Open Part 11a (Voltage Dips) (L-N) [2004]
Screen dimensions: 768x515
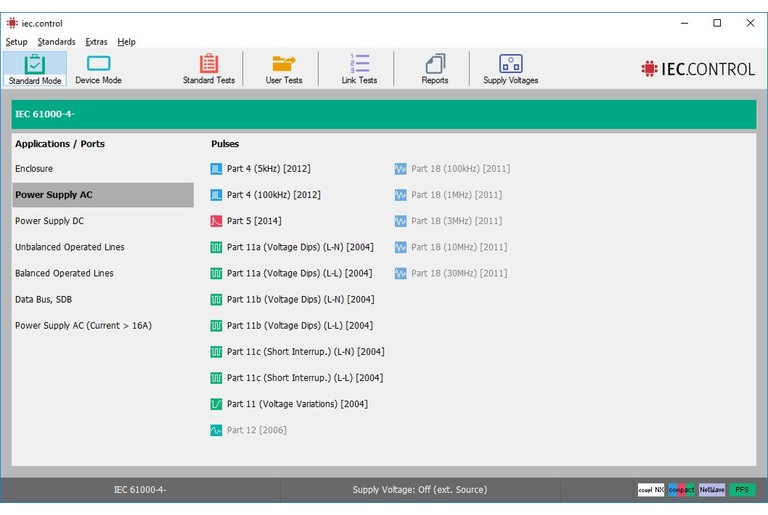click(x=300, y=247)
